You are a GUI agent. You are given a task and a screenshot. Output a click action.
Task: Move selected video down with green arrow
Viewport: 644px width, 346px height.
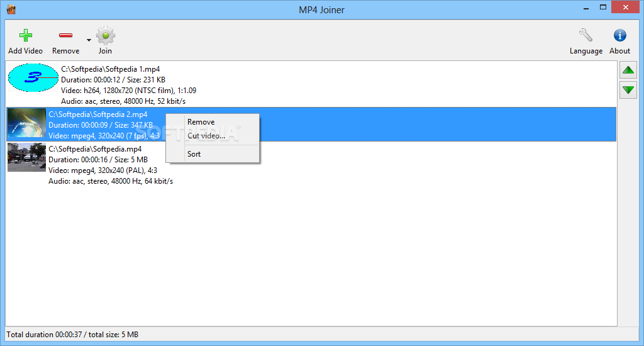point(628,90)
